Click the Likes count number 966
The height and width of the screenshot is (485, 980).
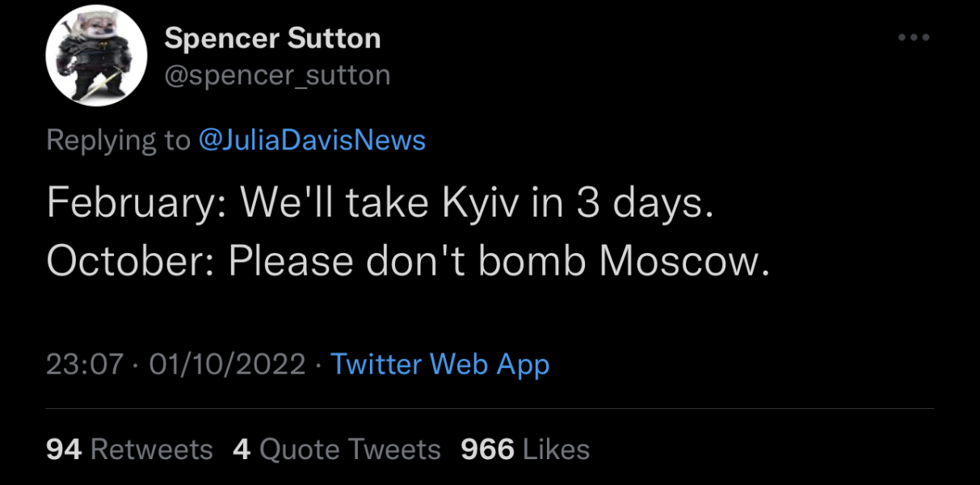tap(486, 449)
